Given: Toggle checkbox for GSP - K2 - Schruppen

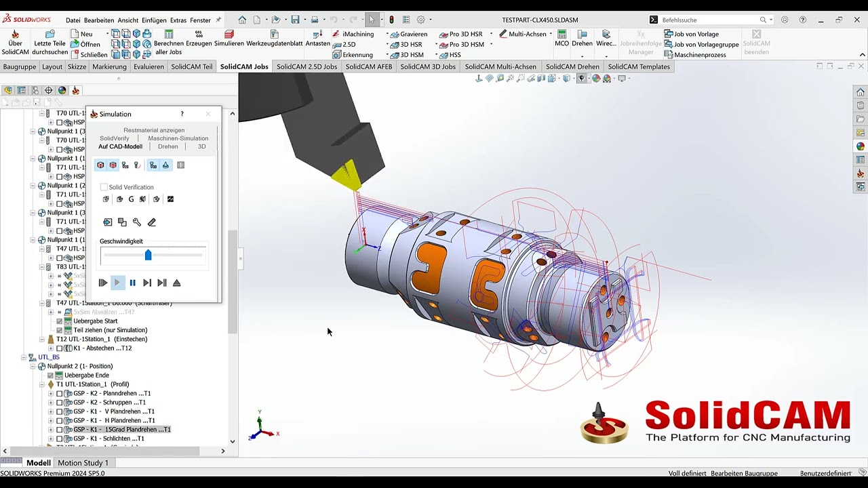Looking at the screenshot, I should 59,403.
